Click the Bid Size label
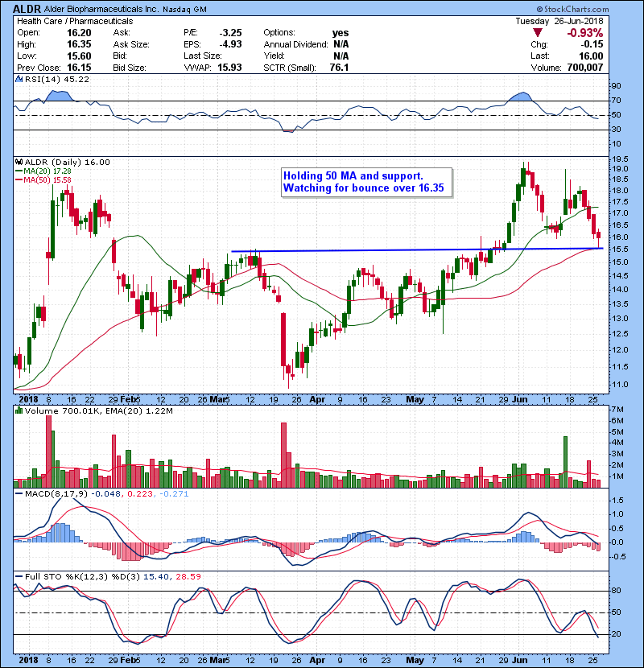Viewport: 644px width, 668px height. point(129,68)
